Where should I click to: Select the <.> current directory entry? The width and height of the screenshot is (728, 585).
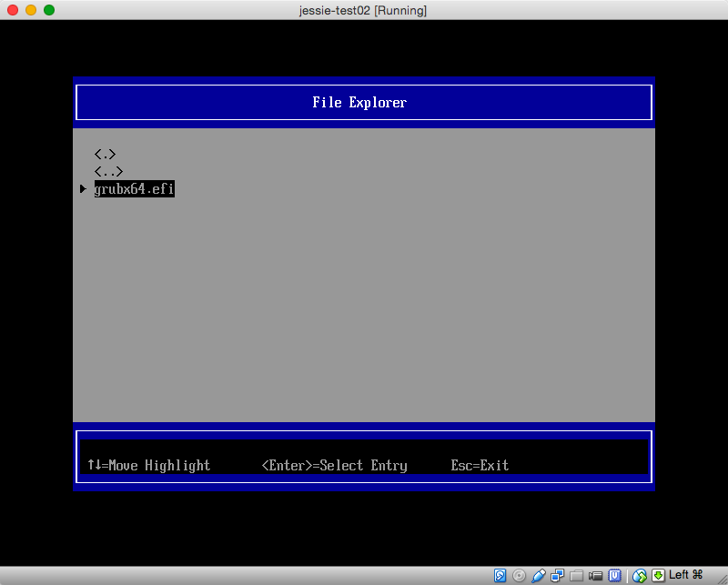[x=105, y=154]
